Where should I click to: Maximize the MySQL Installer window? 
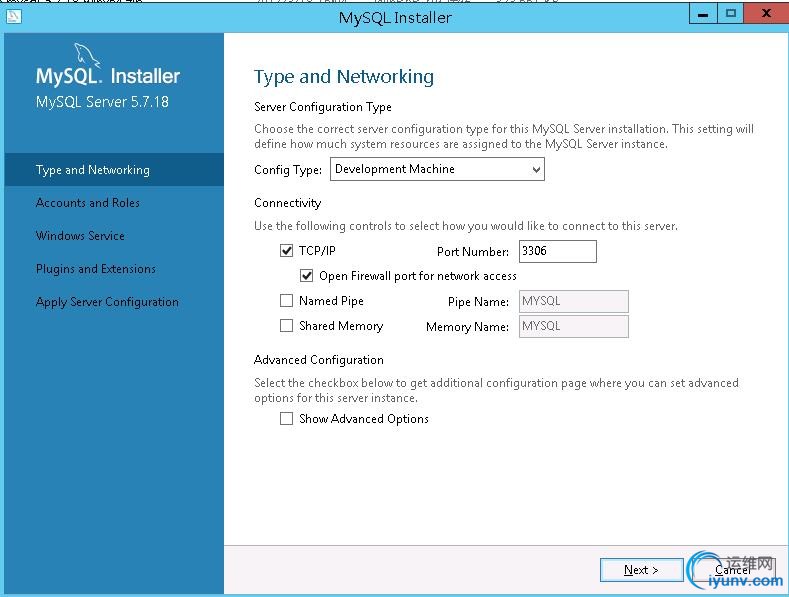[x=730, y=14]
